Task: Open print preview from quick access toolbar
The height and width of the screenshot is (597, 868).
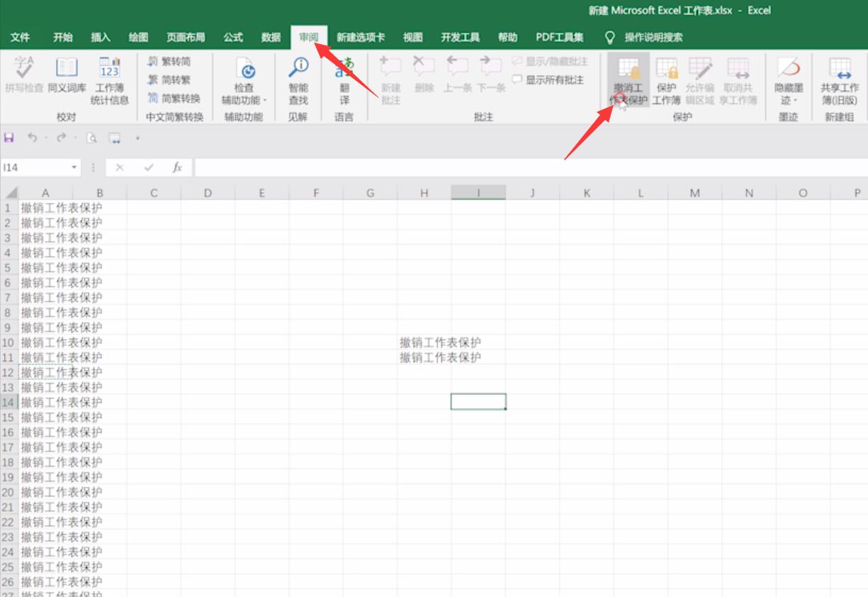Action: coord(91,138)
